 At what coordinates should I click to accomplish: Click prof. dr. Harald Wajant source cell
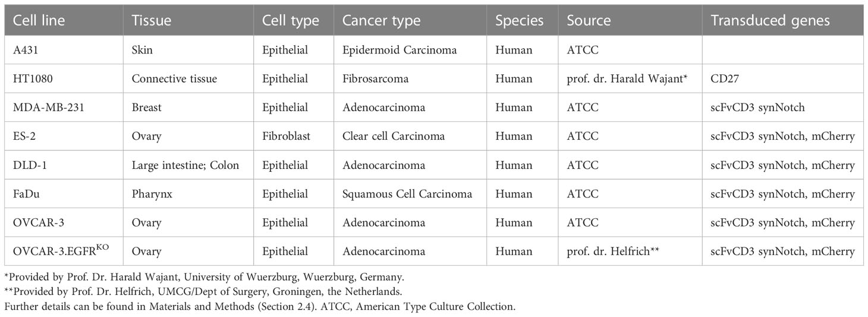[627, 79]
